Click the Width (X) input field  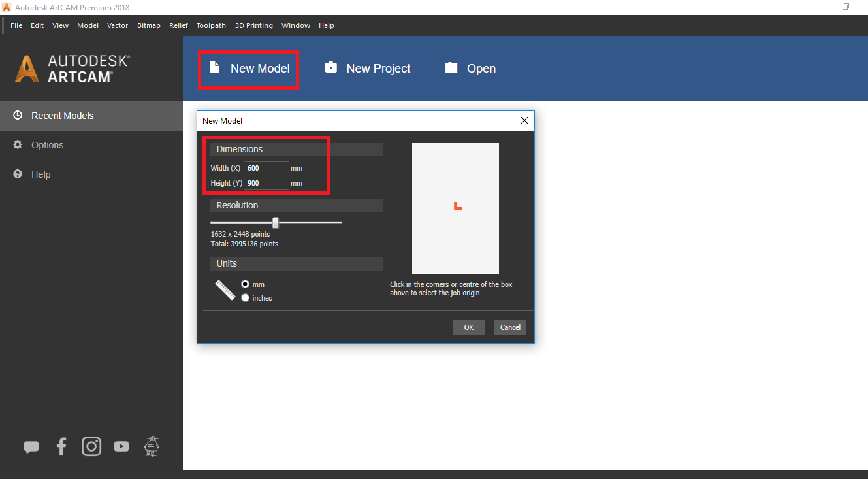point(266,168)
